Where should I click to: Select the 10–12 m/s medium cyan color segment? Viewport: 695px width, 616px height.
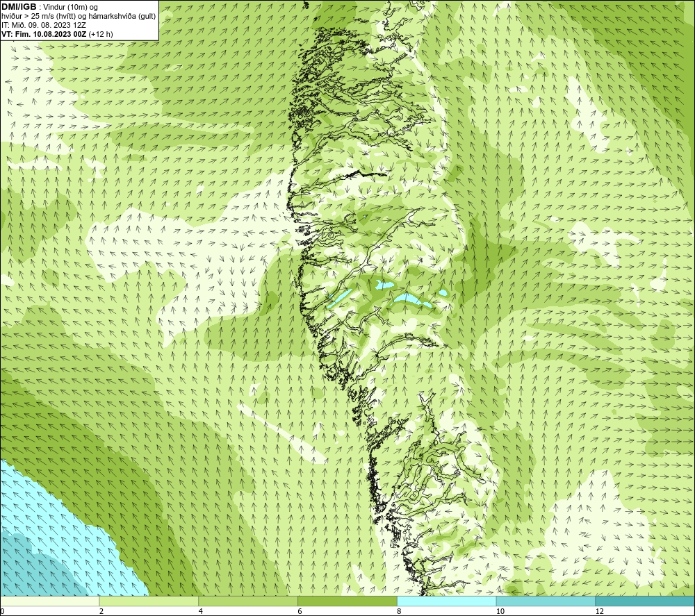(x=546, y=601)
